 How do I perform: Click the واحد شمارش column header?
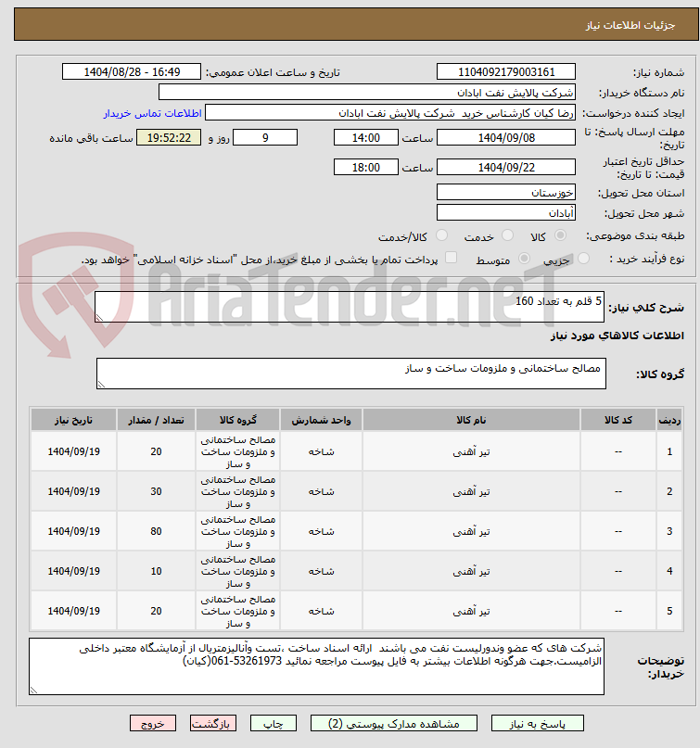pos(321,420)
